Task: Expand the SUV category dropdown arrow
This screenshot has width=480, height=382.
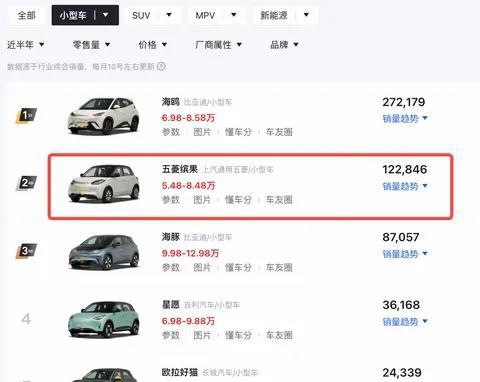Action: click(x=169, y=15)
